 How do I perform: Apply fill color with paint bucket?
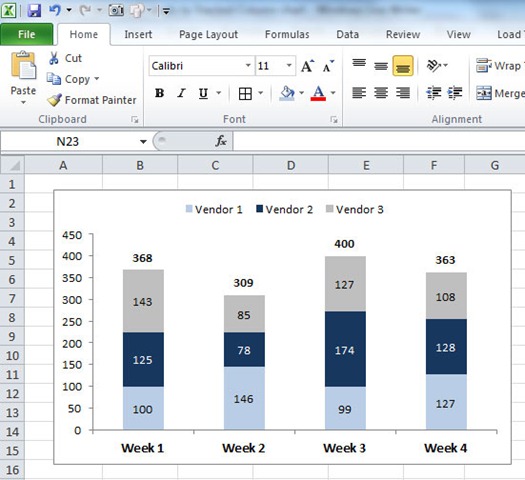(x=287, y=93)
